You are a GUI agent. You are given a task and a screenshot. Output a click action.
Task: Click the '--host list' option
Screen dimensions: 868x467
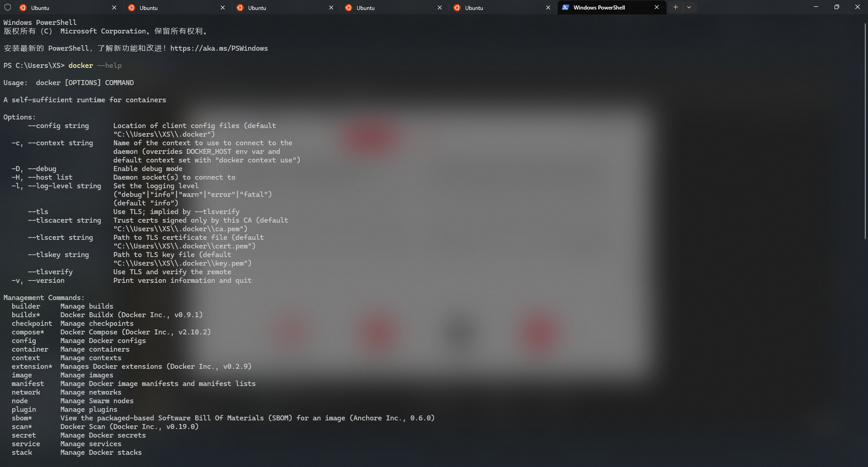pyautogui.click(x=50, y=177)
